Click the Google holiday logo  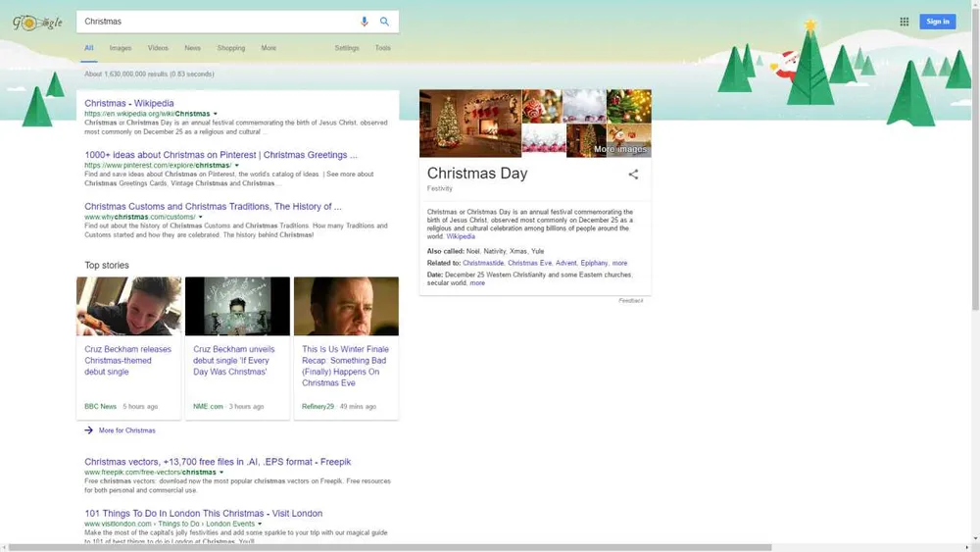(37, 22)
